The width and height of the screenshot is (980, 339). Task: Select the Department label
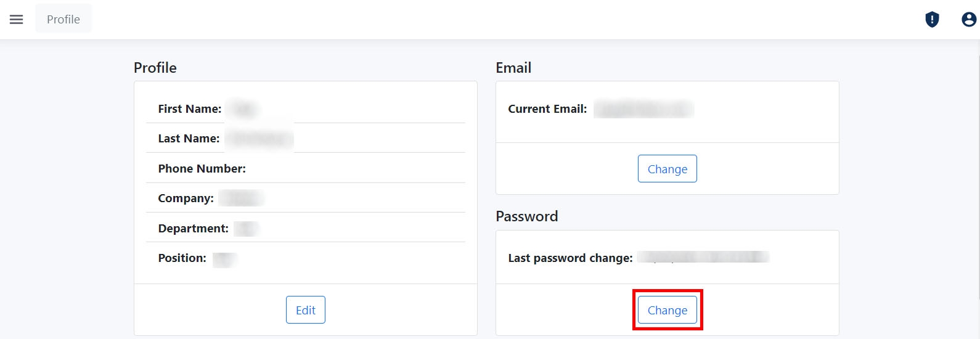pyautogui.click(x=193, y=229)
